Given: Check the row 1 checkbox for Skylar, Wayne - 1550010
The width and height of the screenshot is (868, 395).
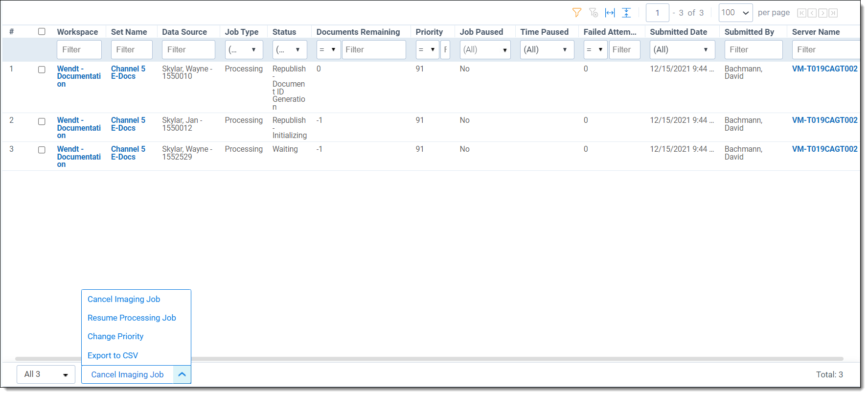Looking at the screenshot, I should pos(42,70).
